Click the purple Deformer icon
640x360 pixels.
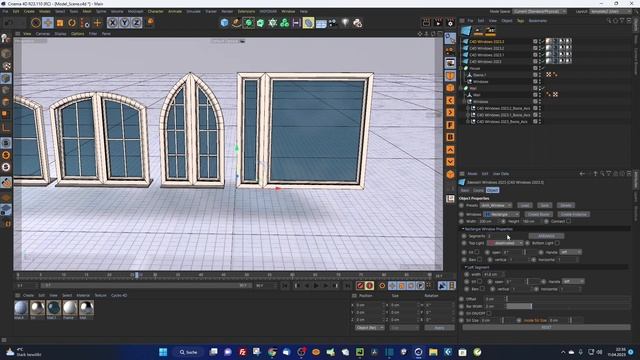click(296, 23)
